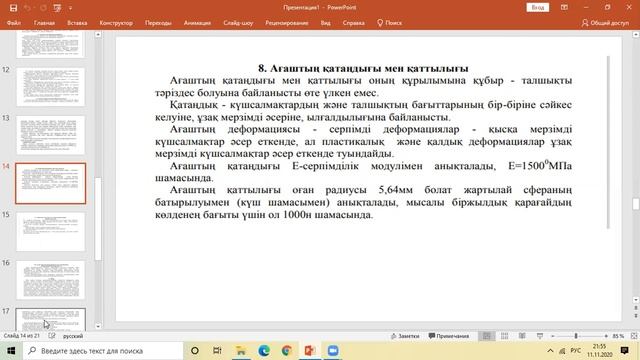Click the zoom out minus button
640x360 pixels.
(553, 336)
